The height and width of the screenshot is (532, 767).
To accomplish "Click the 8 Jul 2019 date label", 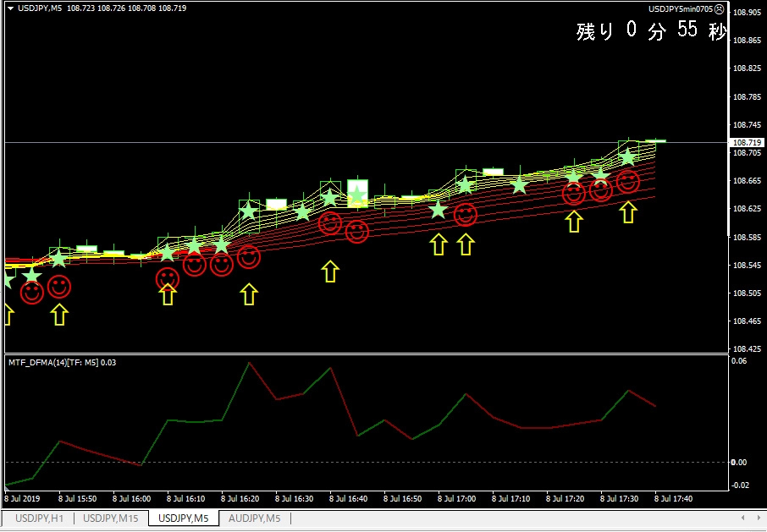I will [x=23, y=499].
